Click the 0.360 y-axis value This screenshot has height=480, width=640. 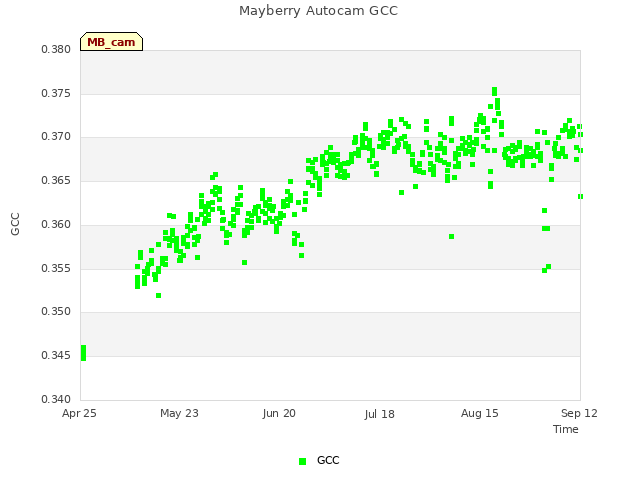(x=56, y=224)
